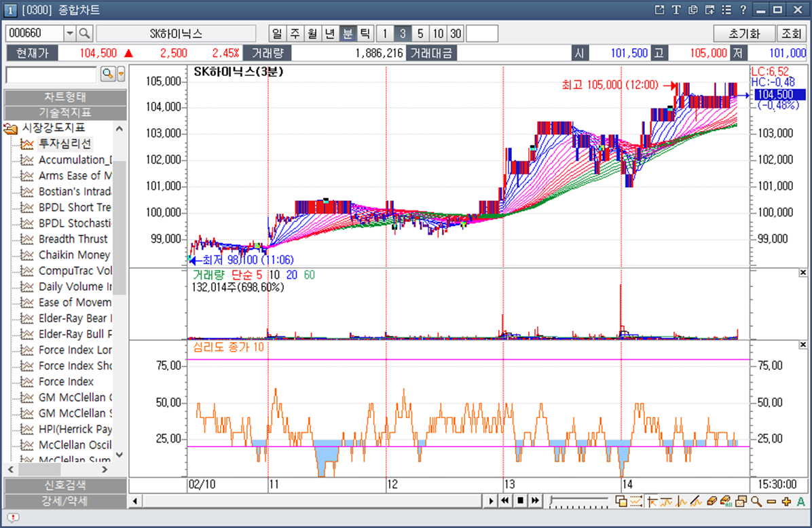
Task: Click the T font icon in title bar
Action: [676, 10]
